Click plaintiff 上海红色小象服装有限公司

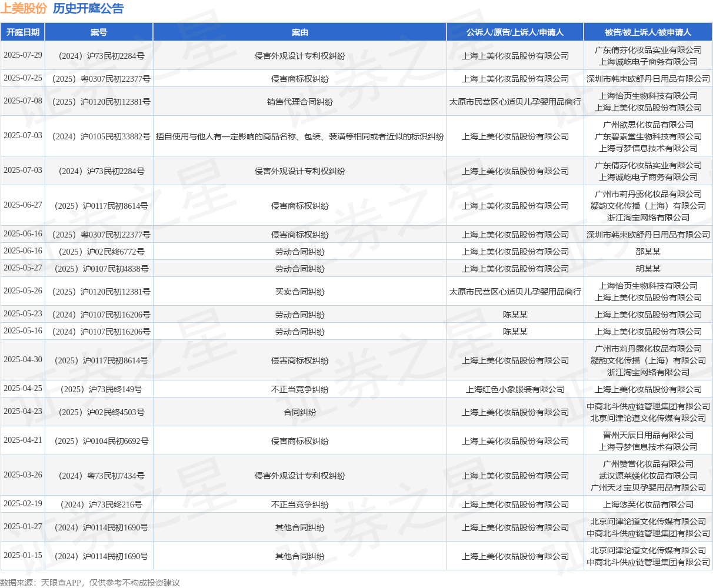(515, 389)
